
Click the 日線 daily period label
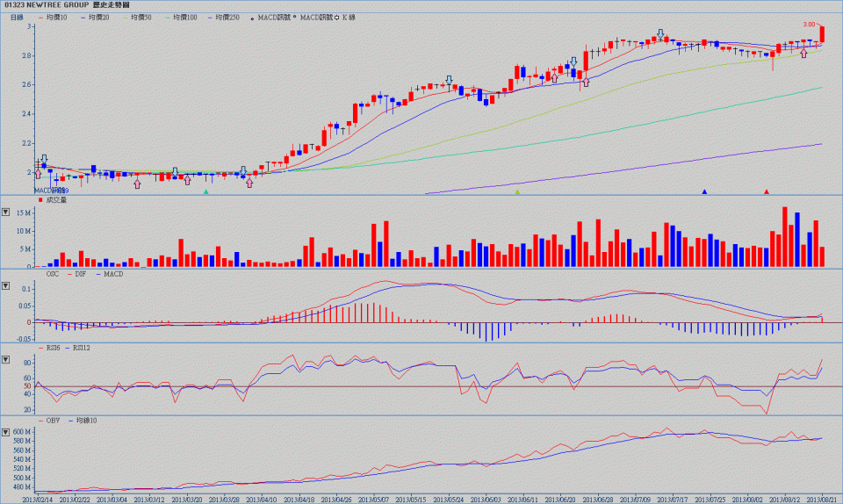coord(17,17)
